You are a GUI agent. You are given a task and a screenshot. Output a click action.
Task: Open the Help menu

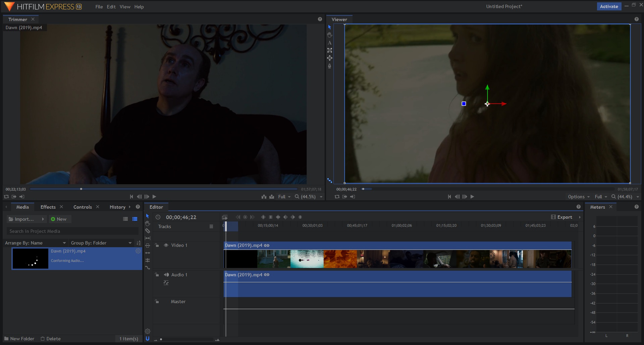[x=139, y=7]
